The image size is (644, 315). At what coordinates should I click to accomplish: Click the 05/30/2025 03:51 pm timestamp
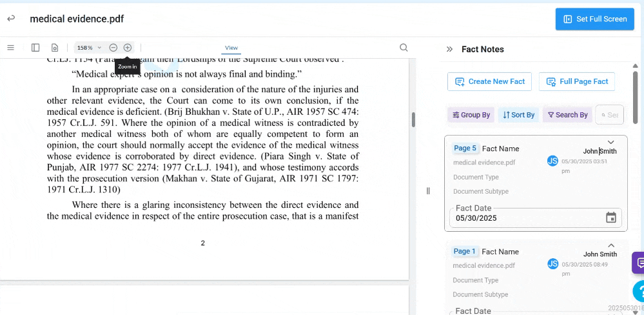(585, 166)
